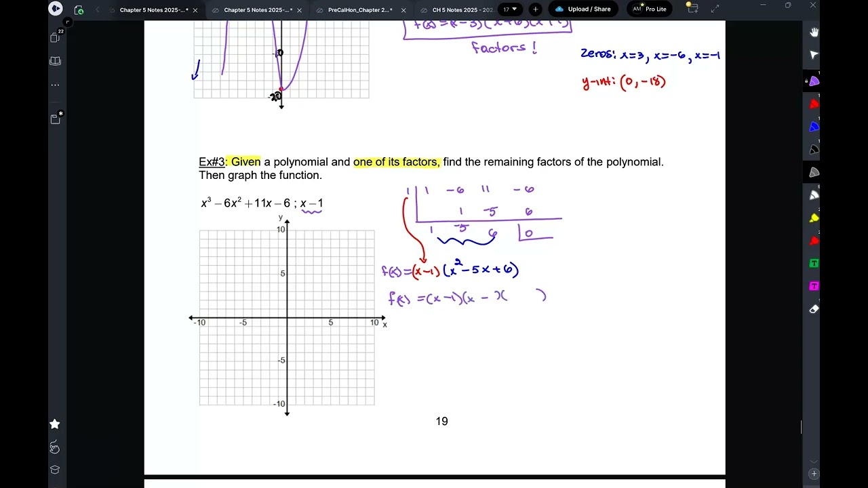Open the three-dots more options menu
868x488 pixels.
point(56,85)
